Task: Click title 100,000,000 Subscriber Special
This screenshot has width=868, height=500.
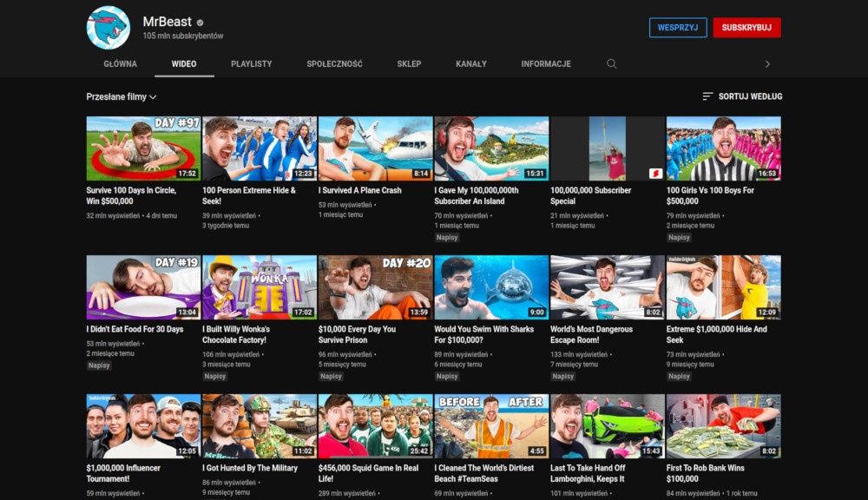Action: point(590,195)
